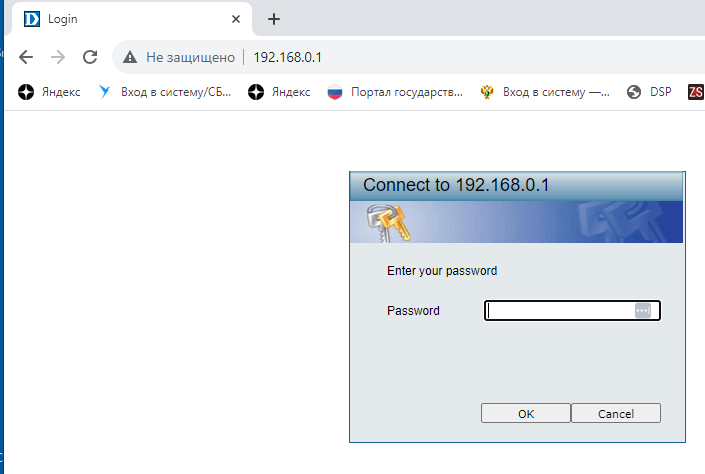Viewport: 705px width, 474px height.
Task: Click the Cancel button
Action: 616,413
